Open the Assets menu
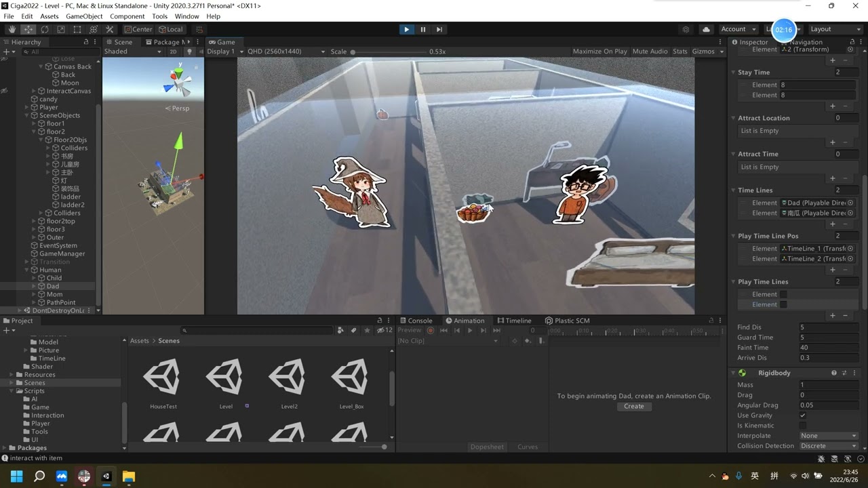Viewport: 868px width, 488px height. point(50,16)
